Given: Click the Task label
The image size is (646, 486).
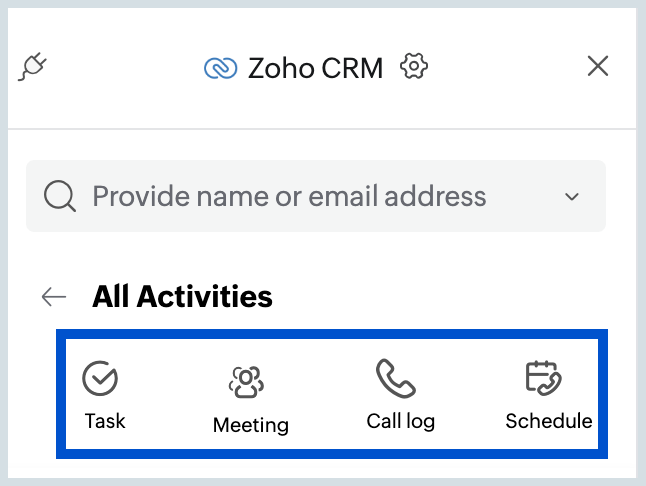Looking at the screenshot, I should (x=105, y=421).
